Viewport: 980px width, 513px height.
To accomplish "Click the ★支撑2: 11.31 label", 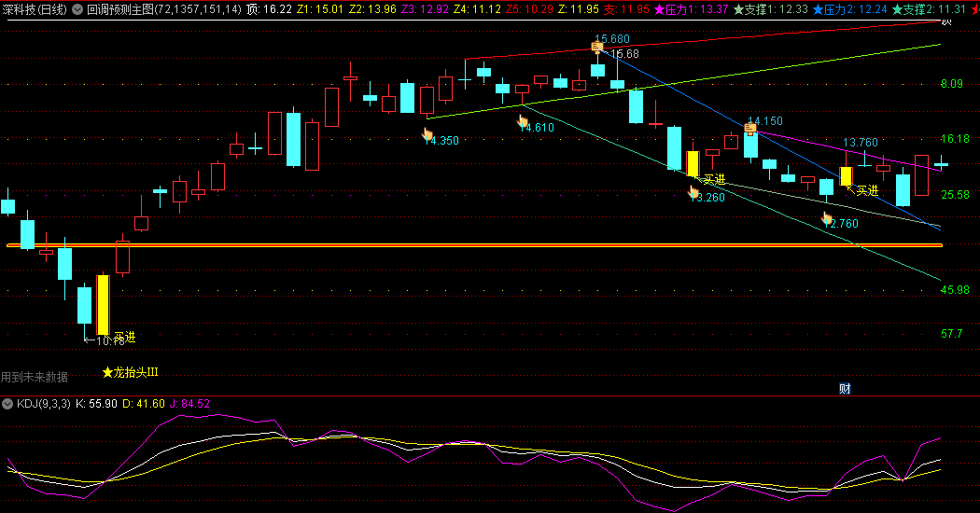I will click(929, 9).
